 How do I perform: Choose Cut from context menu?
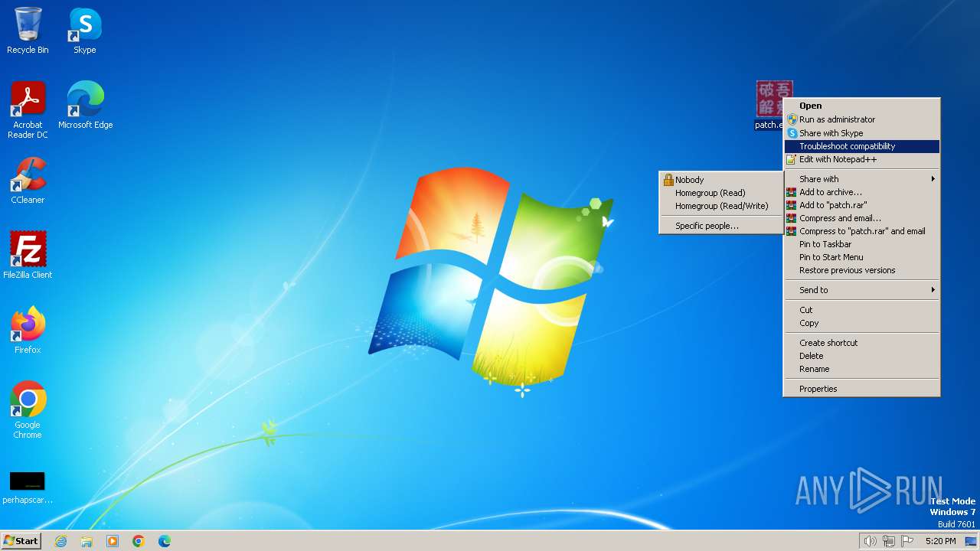862,310
